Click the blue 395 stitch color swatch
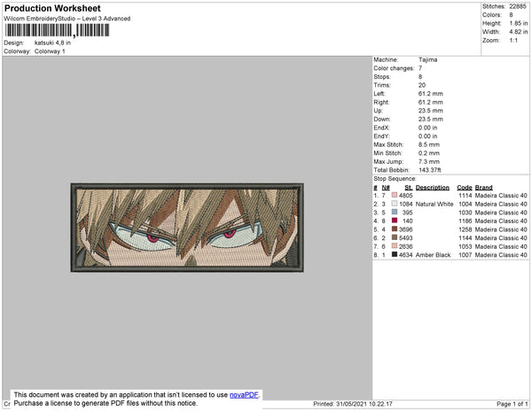Image resolution: width=532 pixels, height=411 pixels. click(395, 212)
